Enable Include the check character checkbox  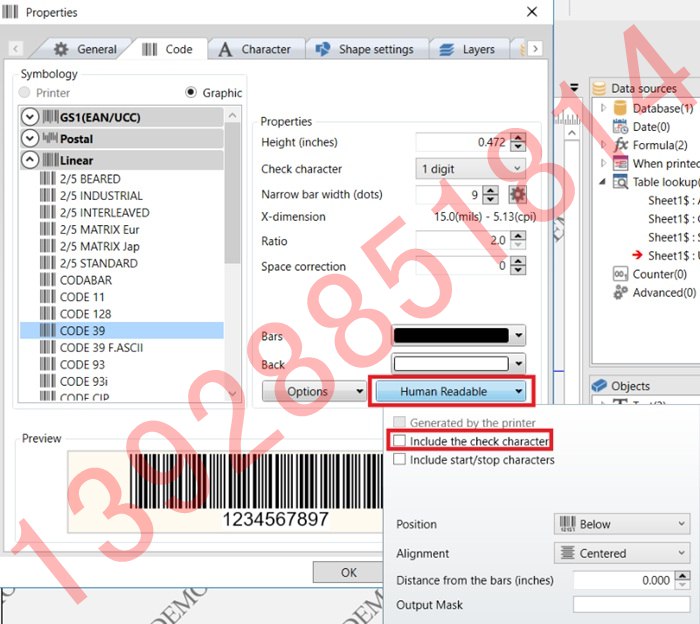400,441
